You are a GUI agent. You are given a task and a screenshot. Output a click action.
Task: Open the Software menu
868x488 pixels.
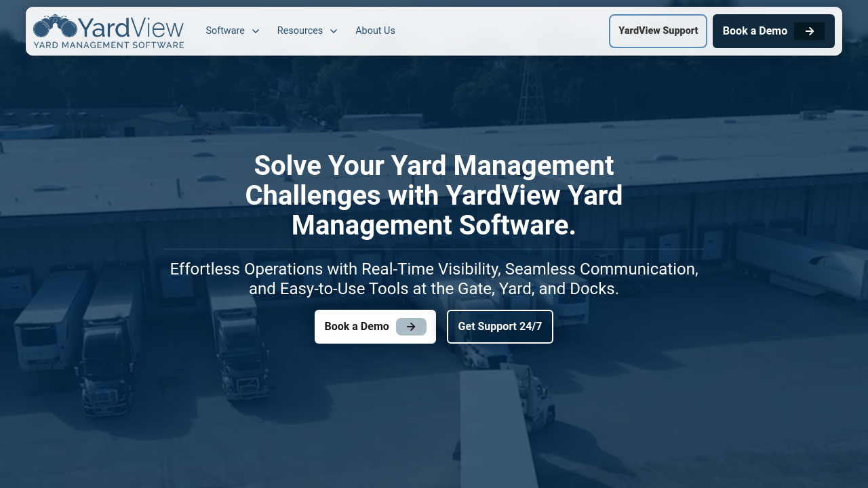point(225,30)
